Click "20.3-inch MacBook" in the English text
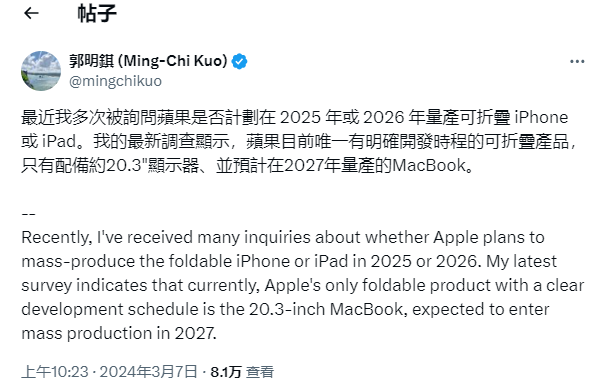The image size is (609, 384). pos(326,309)
